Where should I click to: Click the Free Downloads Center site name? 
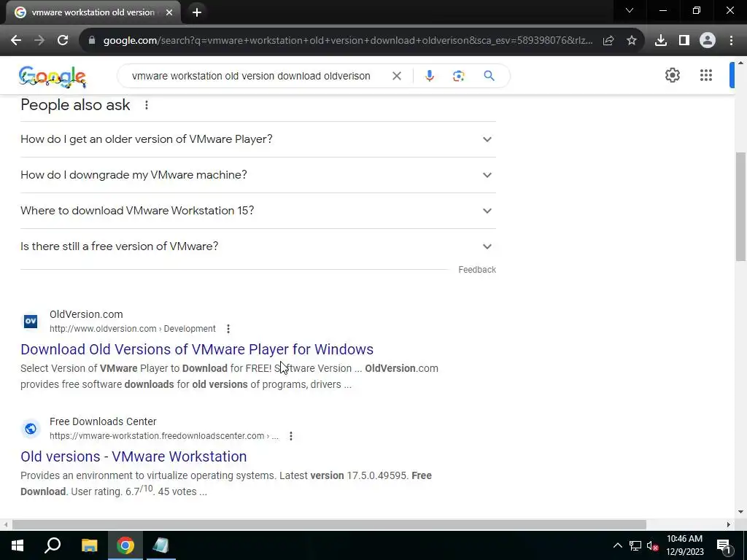103,421
